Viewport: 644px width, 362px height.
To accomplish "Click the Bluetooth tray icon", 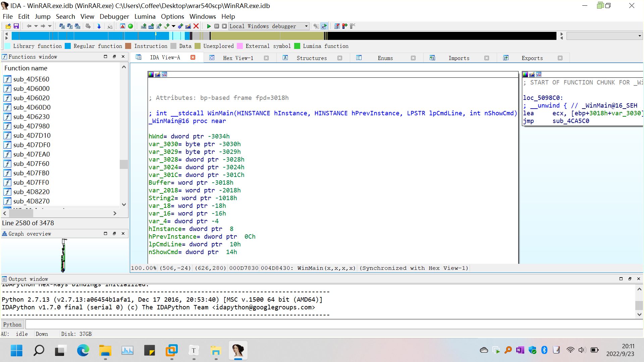I will pyautogui.click(x=544, y=350).
